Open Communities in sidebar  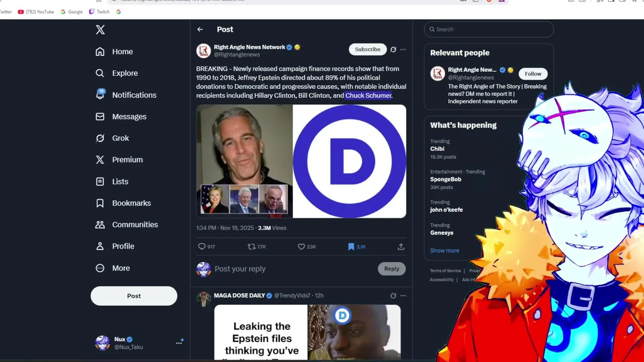tap(127, 225)
